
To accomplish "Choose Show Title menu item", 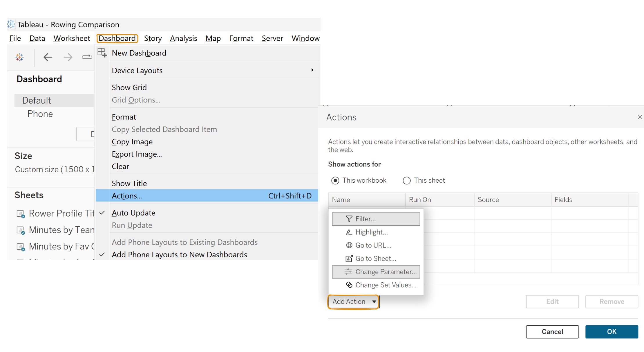I will (207, 184).
